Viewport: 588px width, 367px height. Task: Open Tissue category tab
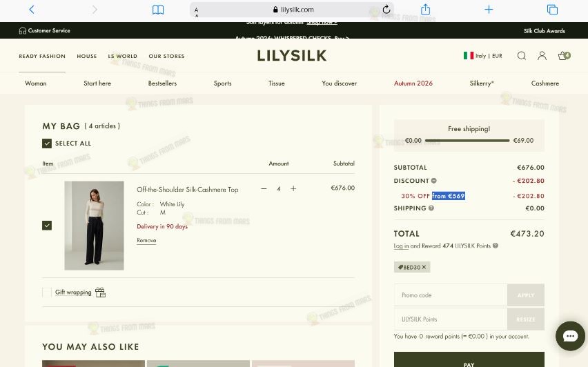tap(276, 83)
